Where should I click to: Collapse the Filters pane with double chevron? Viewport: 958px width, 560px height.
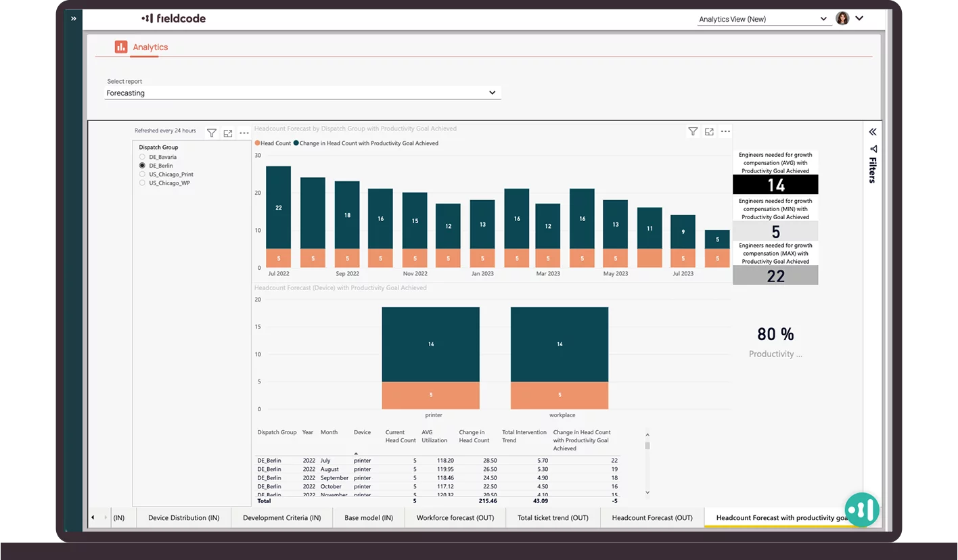coord(873,132)
